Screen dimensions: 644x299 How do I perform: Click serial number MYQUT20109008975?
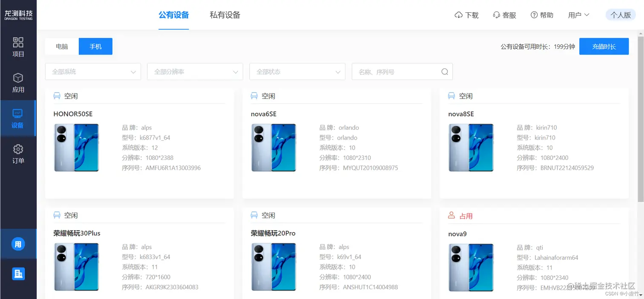pos(371,168)
